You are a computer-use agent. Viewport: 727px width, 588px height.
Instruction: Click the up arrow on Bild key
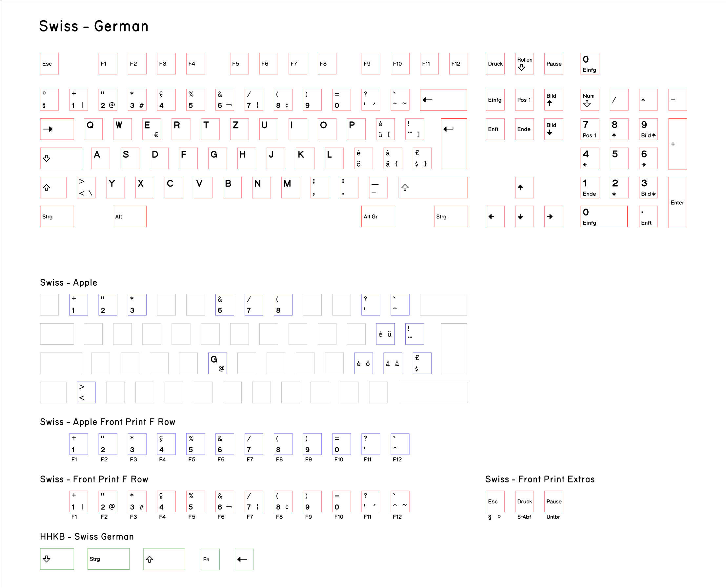point(554,100)
